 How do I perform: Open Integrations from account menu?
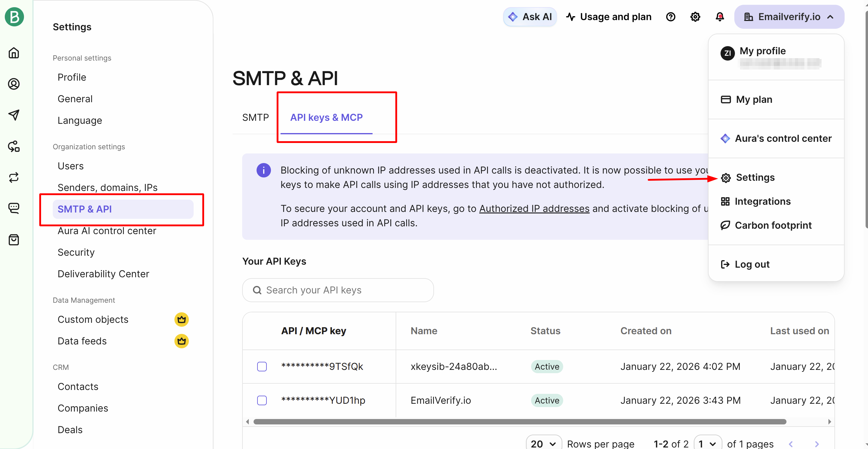click(756, 201)
